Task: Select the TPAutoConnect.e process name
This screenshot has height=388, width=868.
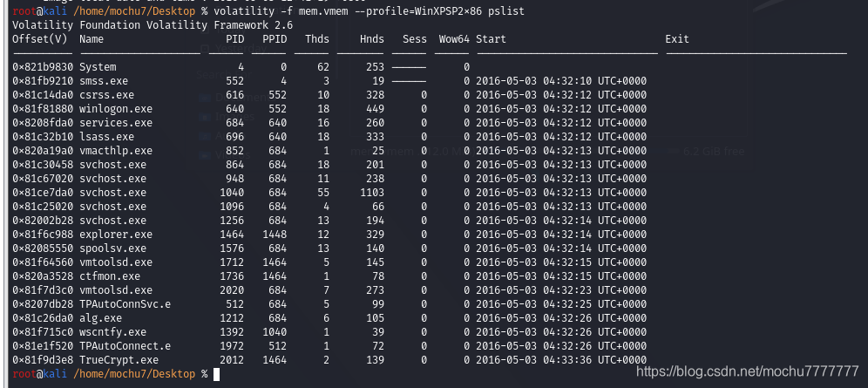Action: pos(125,346)
